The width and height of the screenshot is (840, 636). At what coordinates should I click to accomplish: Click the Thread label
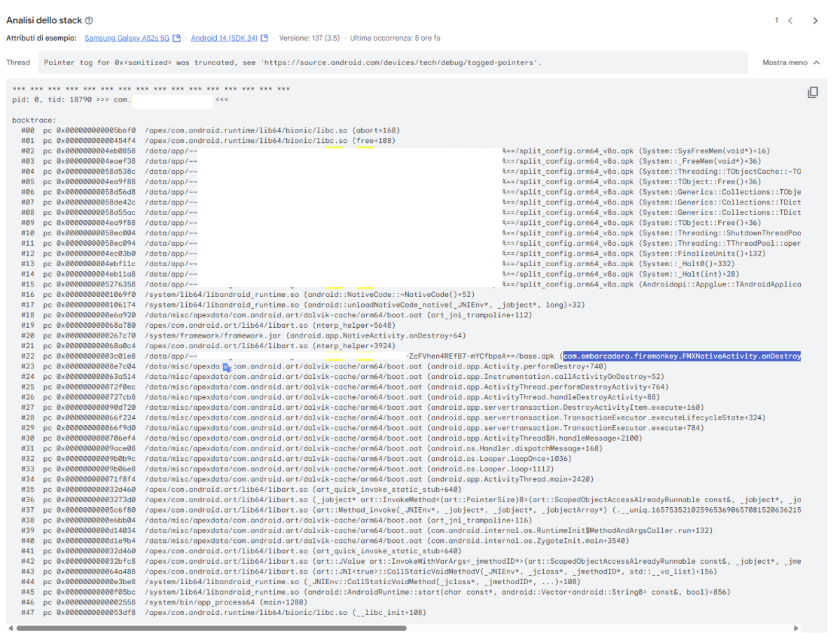click(x=18, y=62)
